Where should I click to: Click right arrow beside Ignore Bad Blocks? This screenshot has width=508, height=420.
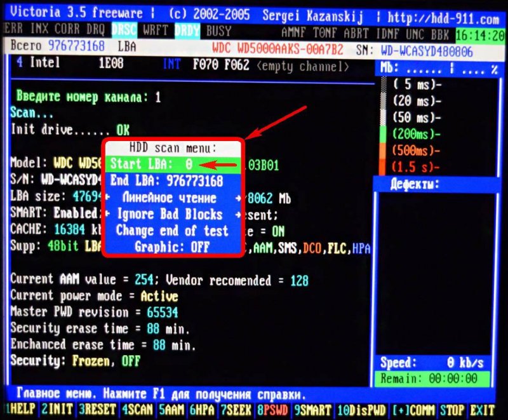click(x=238, y=214)
